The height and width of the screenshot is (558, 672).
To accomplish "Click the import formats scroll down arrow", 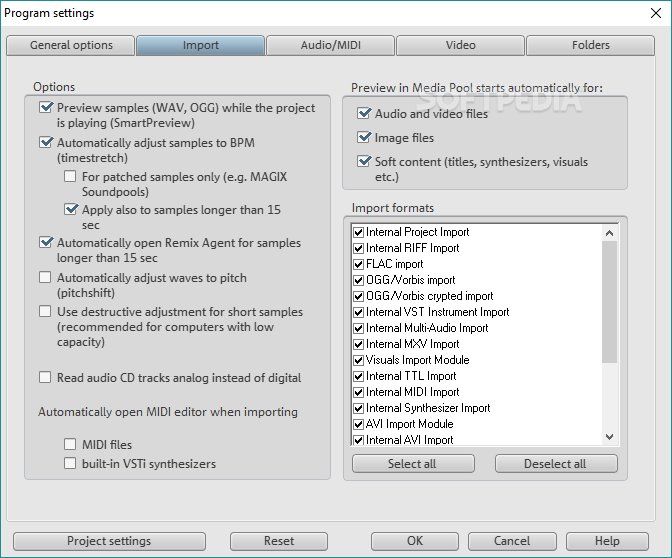I will tap(609, 437).
